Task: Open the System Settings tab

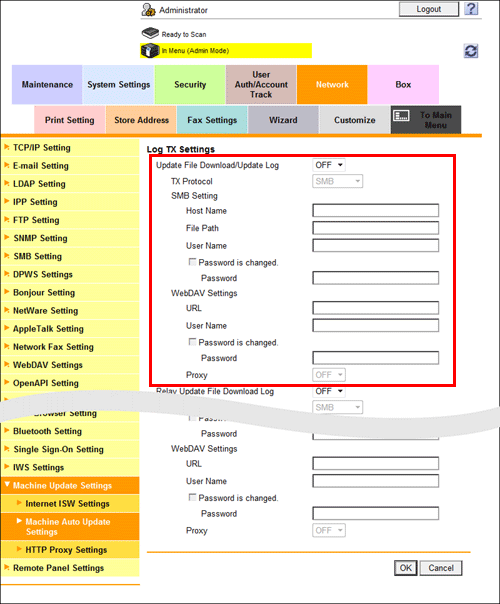Action: pos(119,84)
